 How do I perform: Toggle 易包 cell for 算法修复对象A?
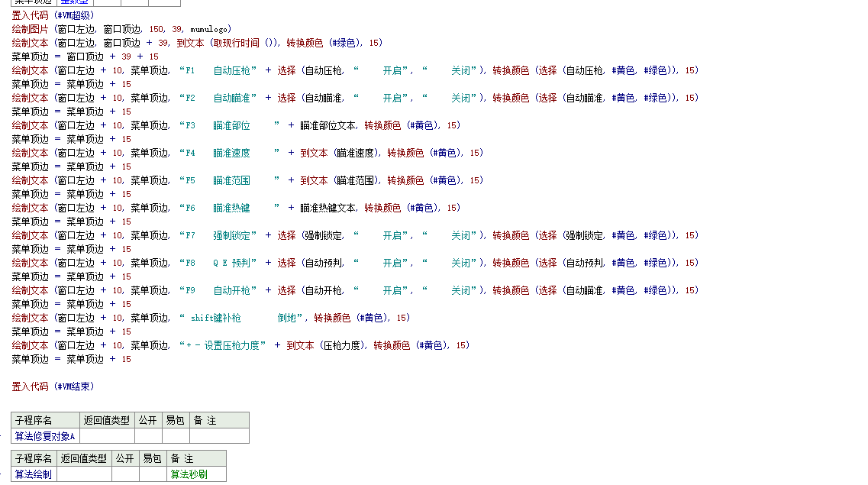pyautogui.click(x=176, y=436)
